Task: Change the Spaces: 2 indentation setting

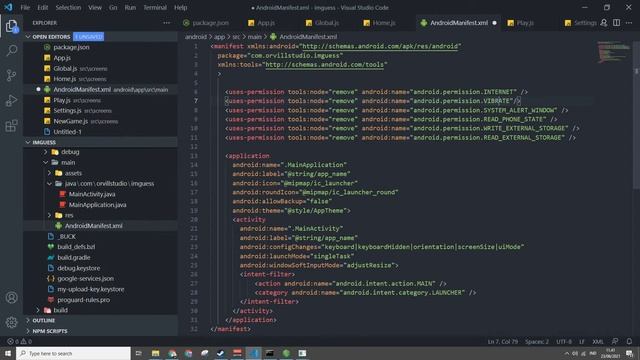Action: click(537, 341)
